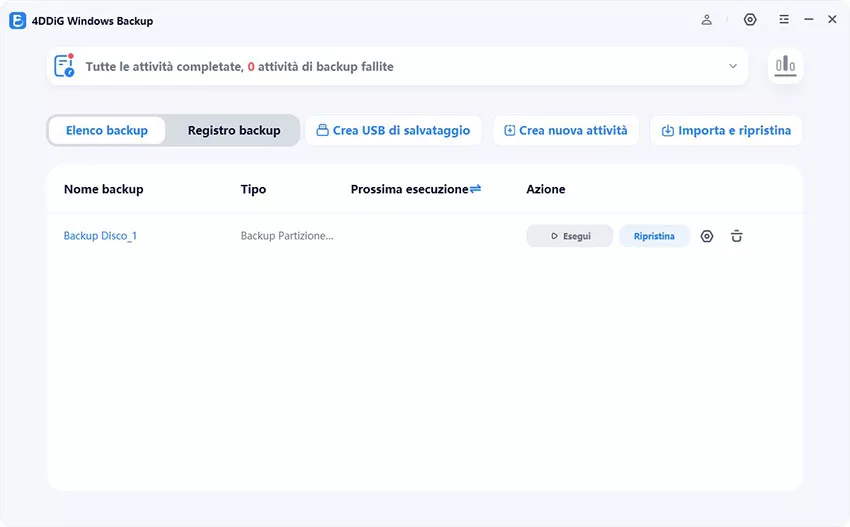Viewport: 850px width, 527px height.
Task: Click the Backup Partizione type cell
Action: (287, 237)
